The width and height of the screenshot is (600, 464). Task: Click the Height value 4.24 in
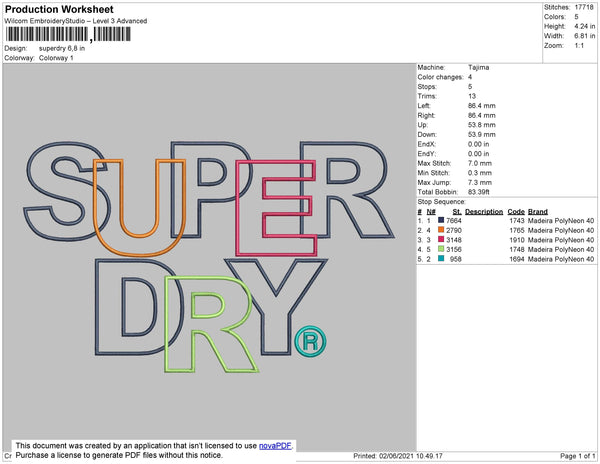coord(585,26)
